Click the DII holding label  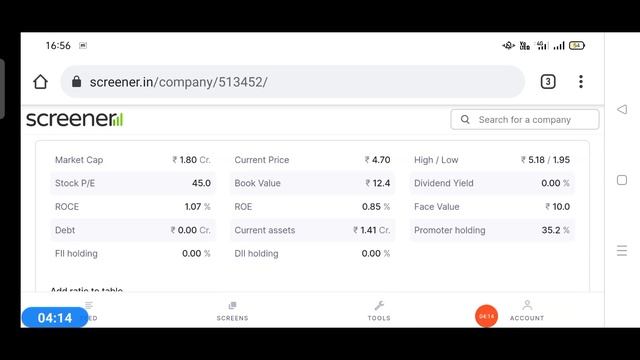(x=256, y=253)
